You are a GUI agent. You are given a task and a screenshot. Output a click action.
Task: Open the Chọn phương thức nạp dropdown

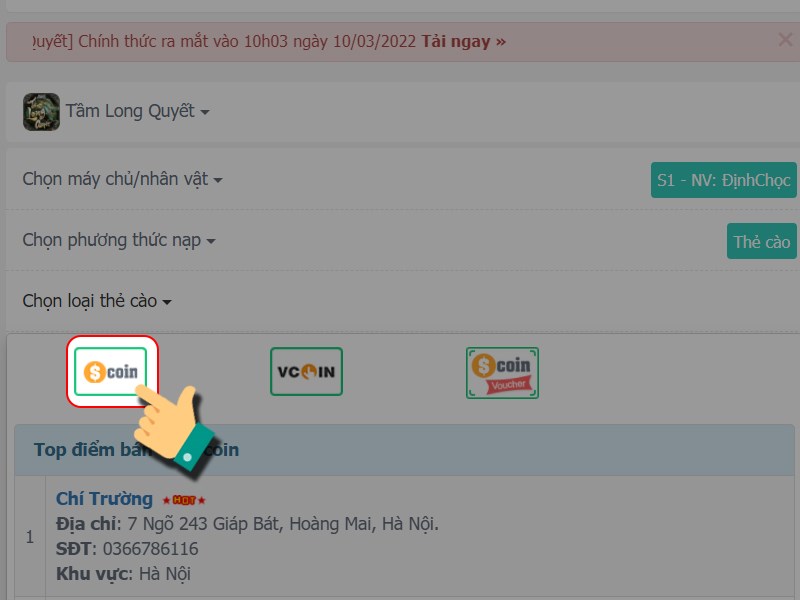[118, 240]
